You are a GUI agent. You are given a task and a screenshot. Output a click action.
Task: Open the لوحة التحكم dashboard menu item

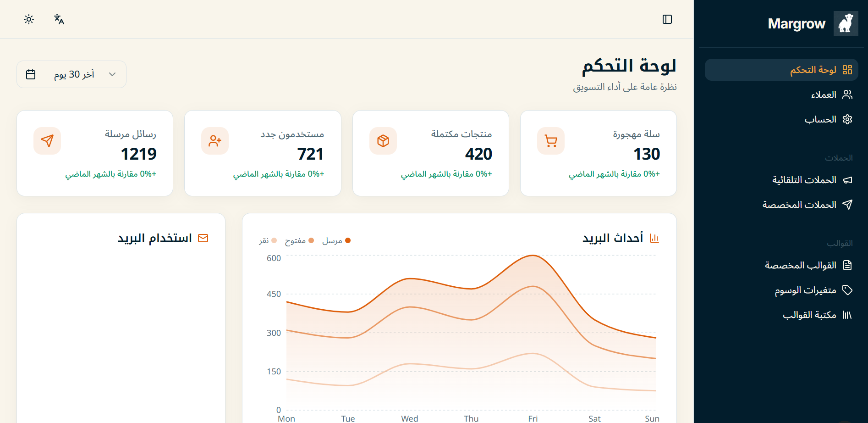[781, 70]
